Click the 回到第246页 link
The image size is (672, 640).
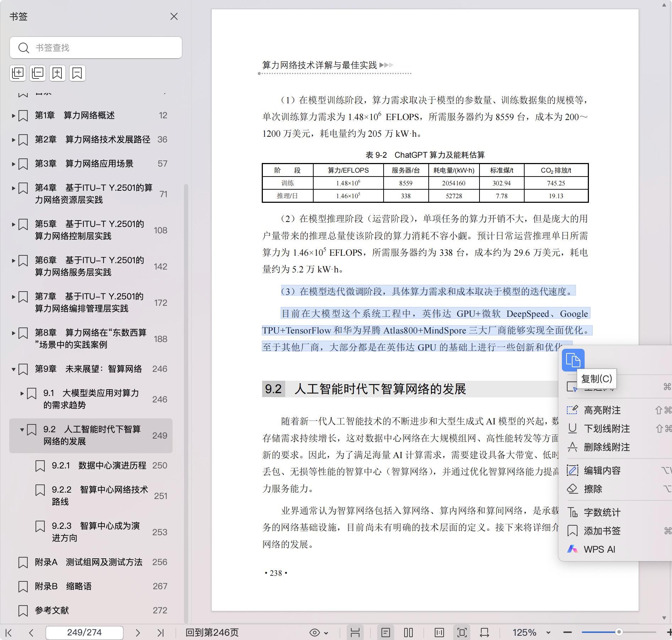pyautogui.click(x=212, y=633)
